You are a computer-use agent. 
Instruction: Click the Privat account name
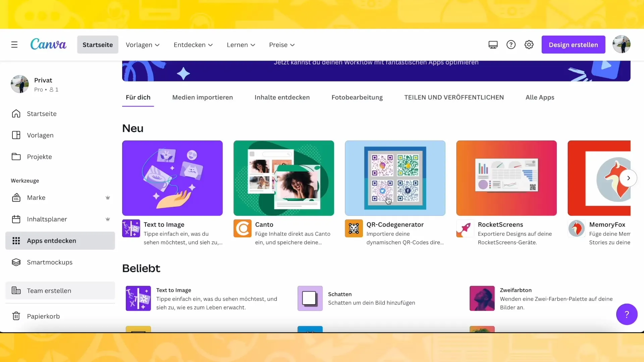pos(43,80)
